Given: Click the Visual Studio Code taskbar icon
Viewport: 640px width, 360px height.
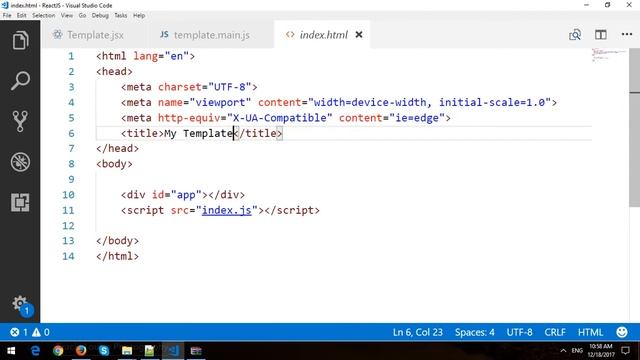Looking at the screenshot, I should click(x=173, y=351).
